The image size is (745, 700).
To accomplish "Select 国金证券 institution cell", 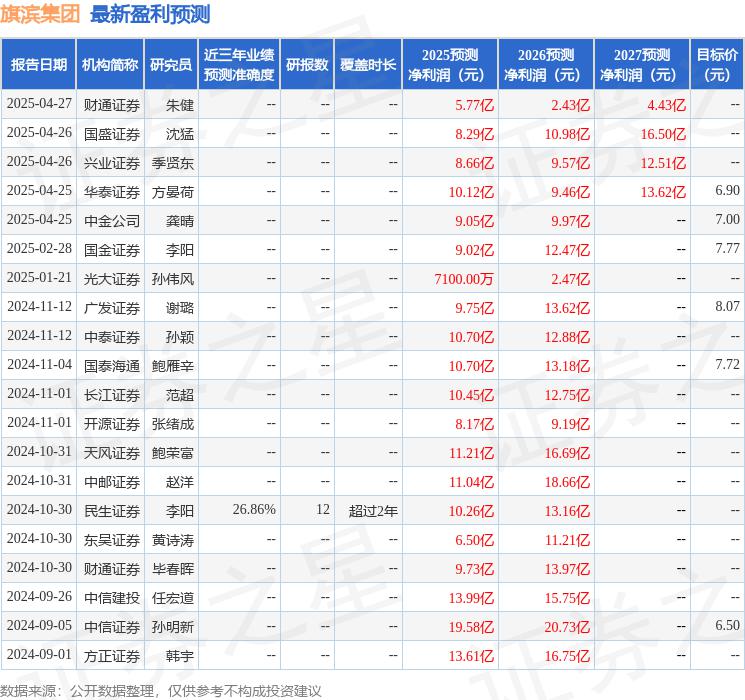I will [112, 250].
